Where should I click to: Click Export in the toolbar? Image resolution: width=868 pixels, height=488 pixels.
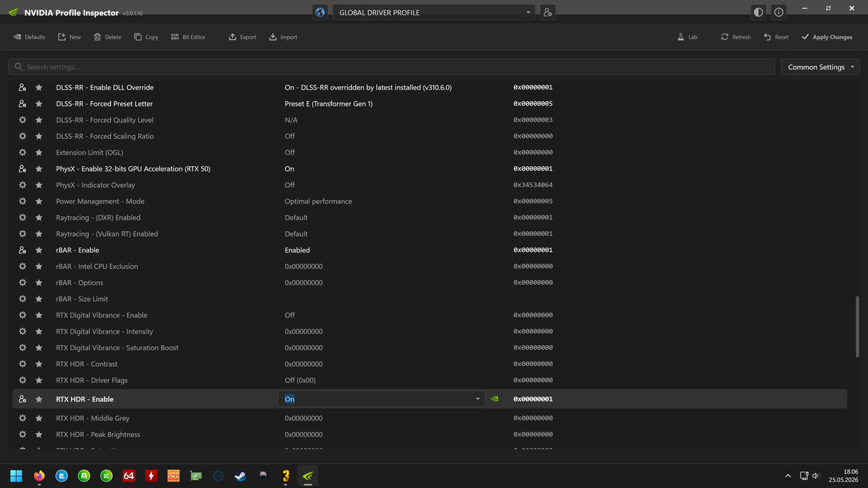pos(242,37)
